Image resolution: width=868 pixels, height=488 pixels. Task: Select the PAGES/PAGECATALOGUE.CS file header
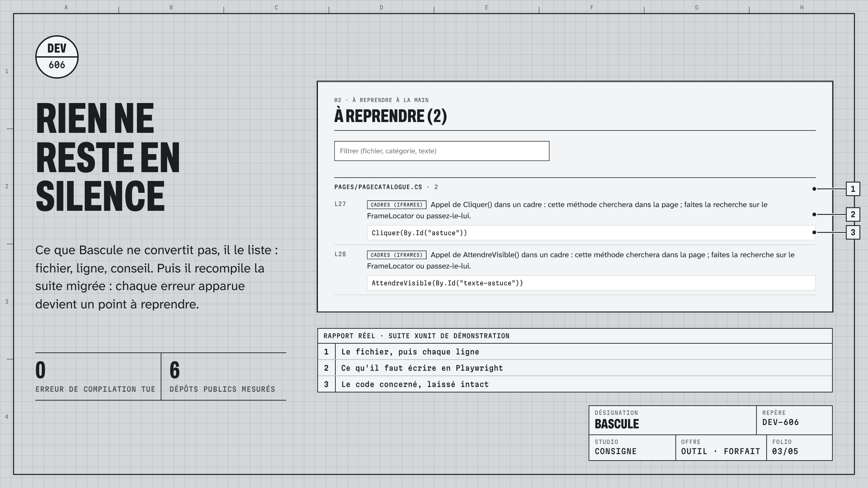click(386, 187)
